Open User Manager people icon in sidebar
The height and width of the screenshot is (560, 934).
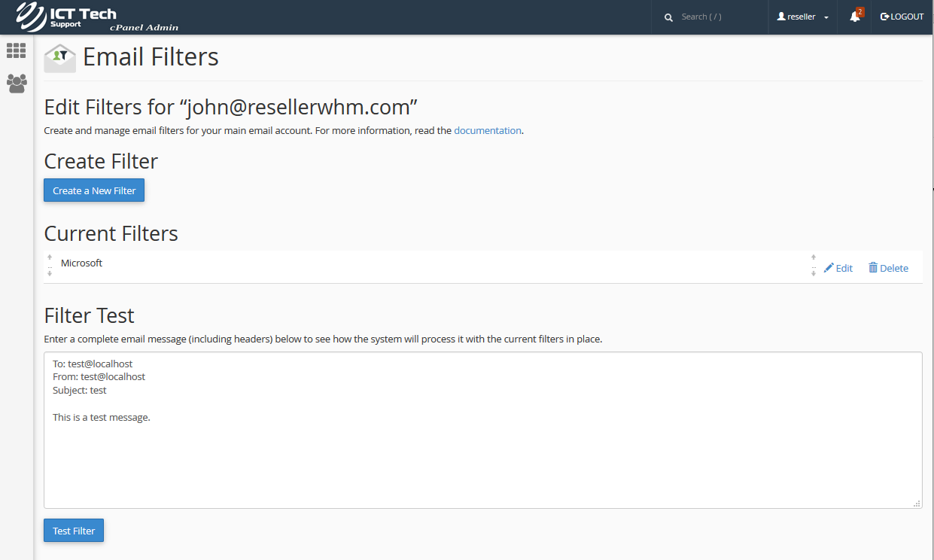(17, 83)
